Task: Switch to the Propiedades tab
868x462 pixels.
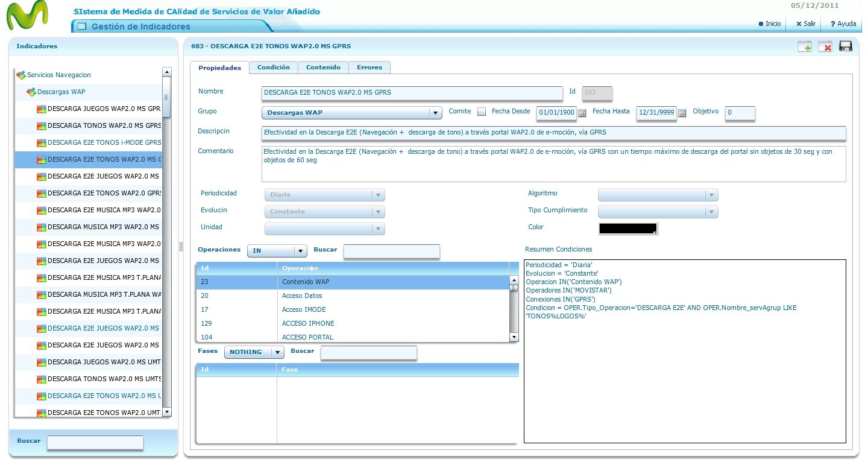Action: pyautogui.click(x=219, y=68)
